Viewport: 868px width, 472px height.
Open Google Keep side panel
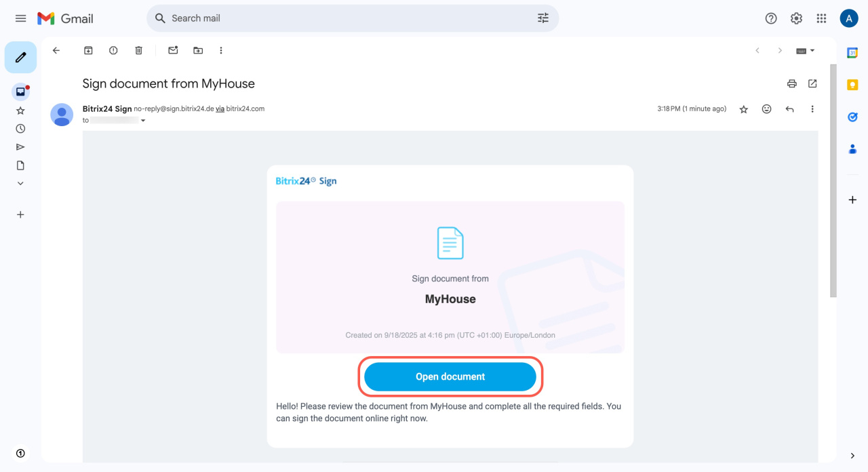point(852,85)
